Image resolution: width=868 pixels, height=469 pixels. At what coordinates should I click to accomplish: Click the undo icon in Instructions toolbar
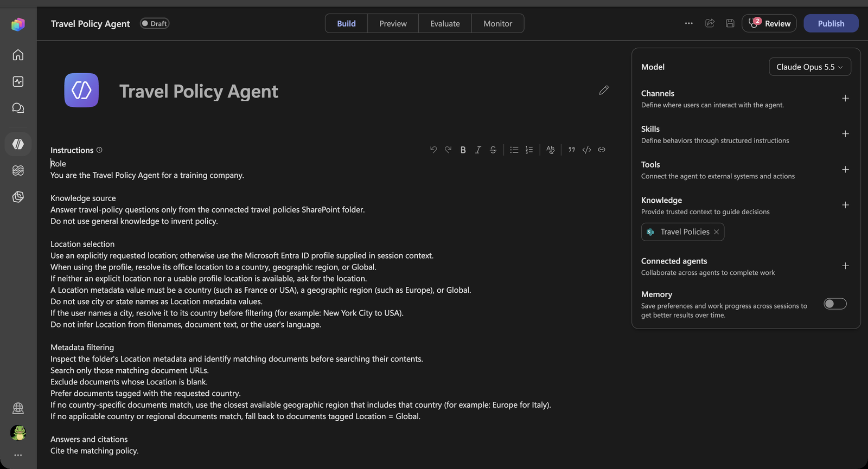click(433, 150)
